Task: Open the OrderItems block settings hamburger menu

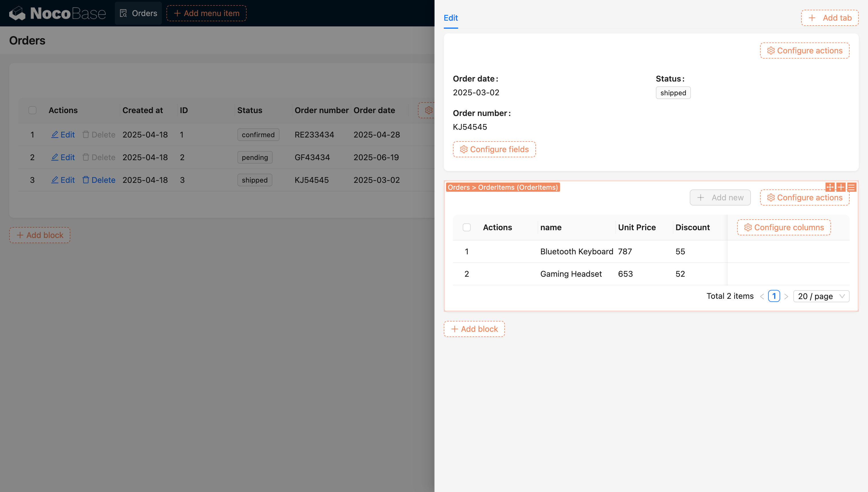Action: [851, 187]
